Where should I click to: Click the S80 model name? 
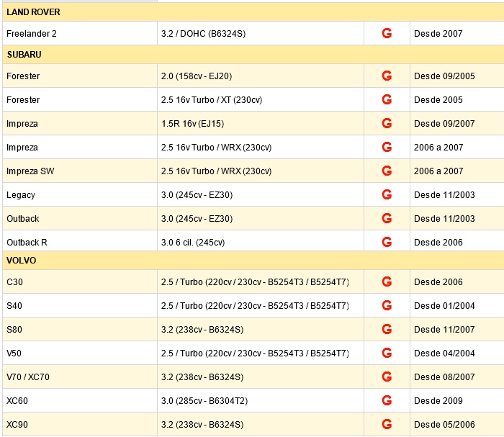click(x=14, y=329)
